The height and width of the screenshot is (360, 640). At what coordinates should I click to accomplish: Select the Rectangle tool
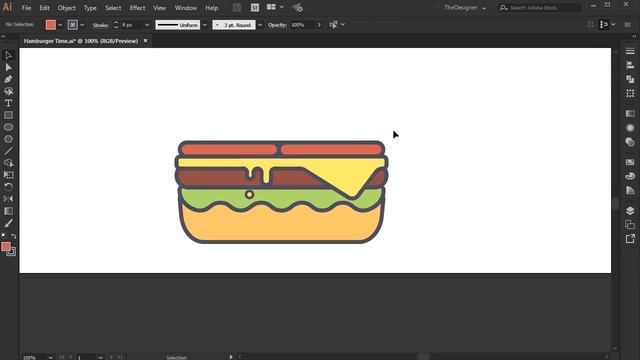pyautogui.click(x=8, y=115)
